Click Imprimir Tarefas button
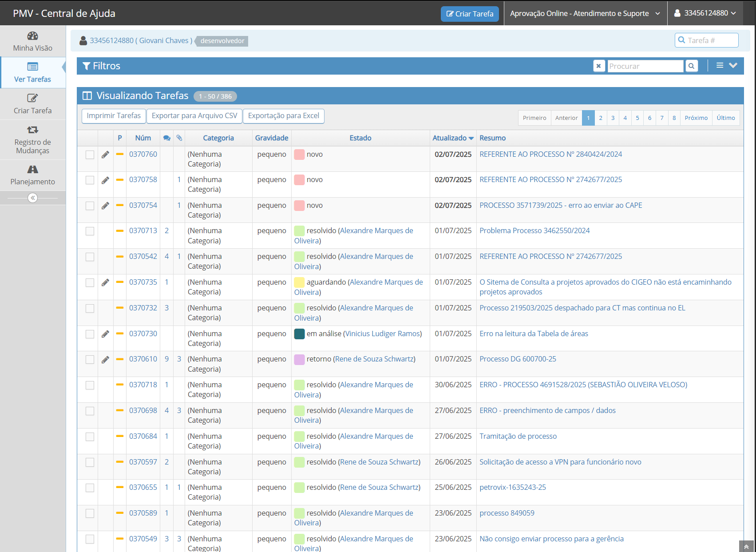756x552 pixels. point(114,116)
